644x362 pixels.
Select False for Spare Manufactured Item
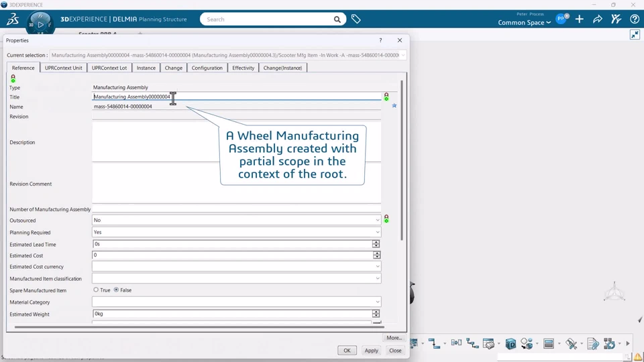(x=117, y=290)
